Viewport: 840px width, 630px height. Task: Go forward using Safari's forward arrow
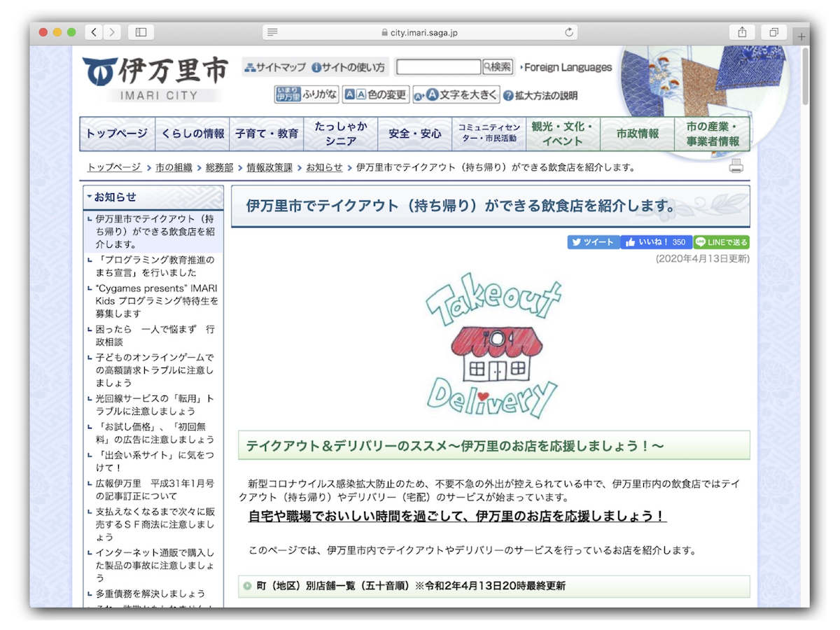[112, 32]
